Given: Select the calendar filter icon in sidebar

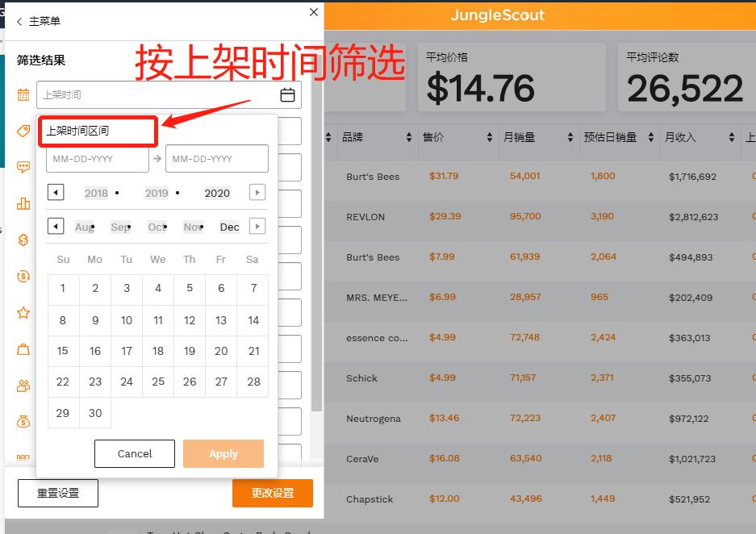Looking at the screenshot, I should point(23,94).
